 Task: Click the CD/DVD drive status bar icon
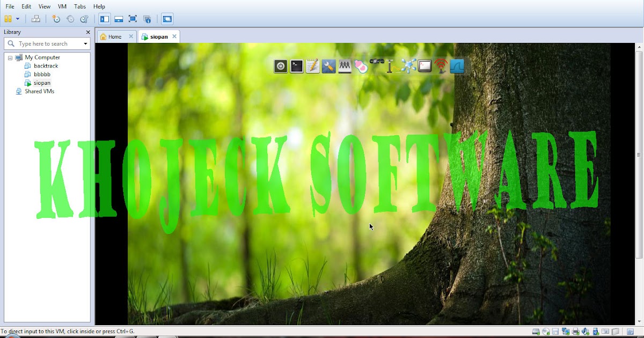pos(546,332)
